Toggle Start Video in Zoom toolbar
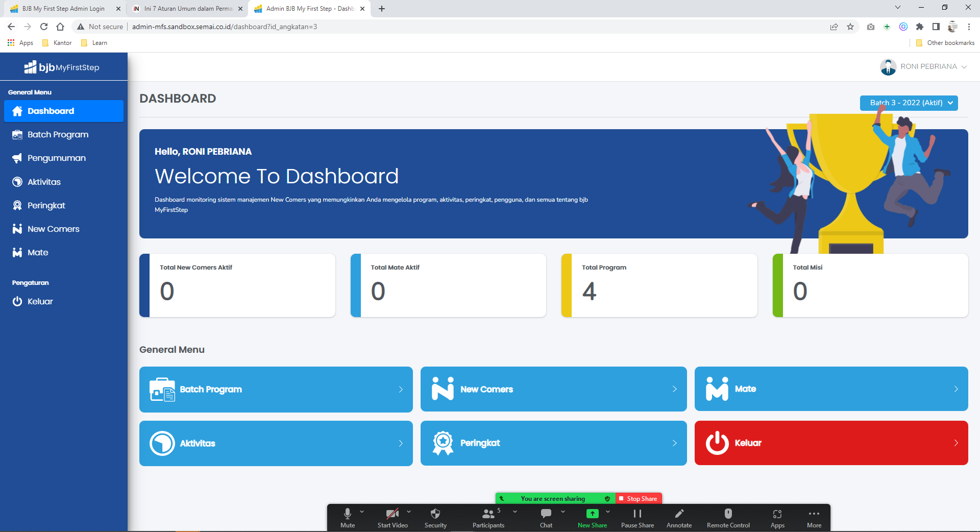Viewport: 980px width, 532px height. [392, 514]
